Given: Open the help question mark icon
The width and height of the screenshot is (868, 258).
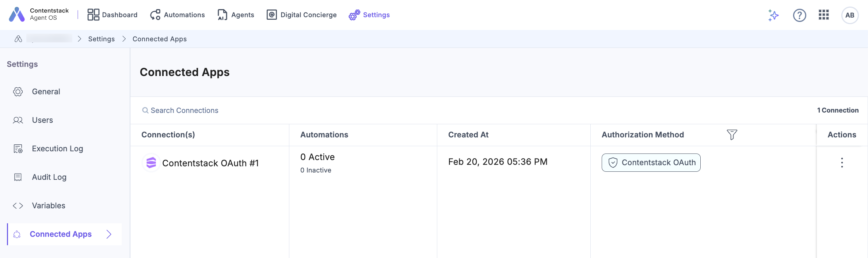Looking at the screenshot, I should (x=799, y=15).
